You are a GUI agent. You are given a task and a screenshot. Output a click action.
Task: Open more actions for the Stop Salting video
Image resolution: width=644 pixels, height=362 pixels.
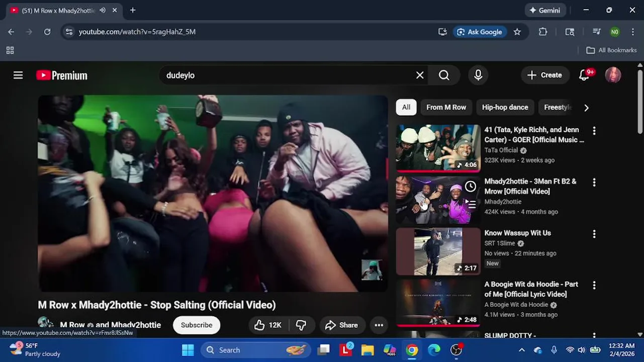click(x=379, y=325)
